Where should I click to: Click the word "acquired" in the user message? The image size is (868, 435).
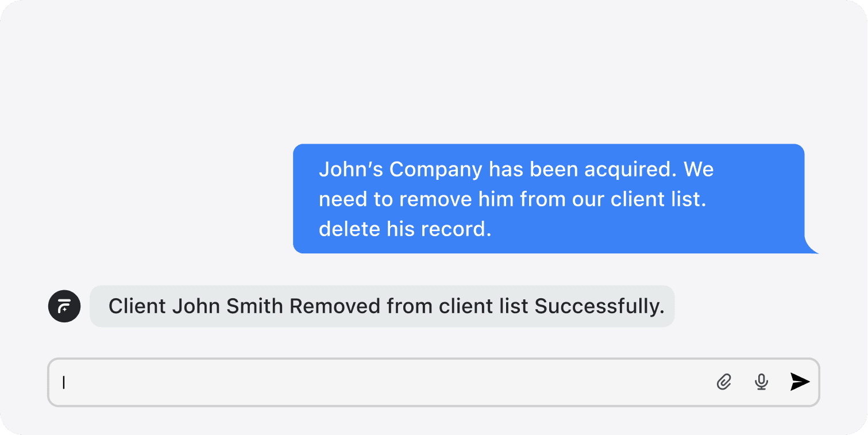click(630, 170)
